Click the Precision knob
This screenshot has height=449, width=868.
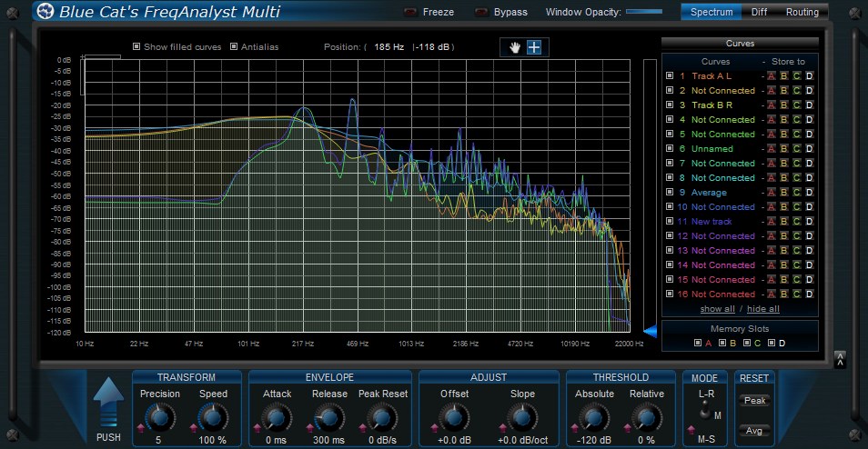(160, 417)
